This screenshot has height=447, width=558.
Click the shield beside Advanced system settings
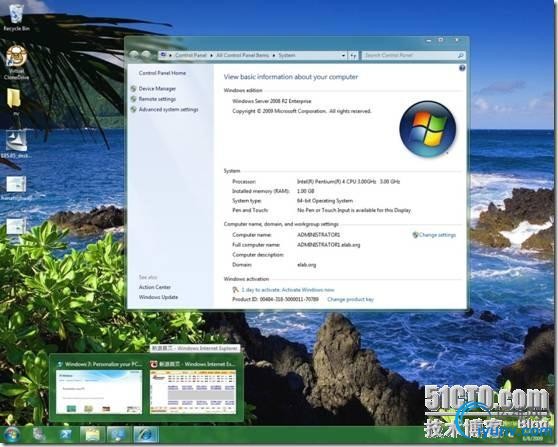click(133, 109)
